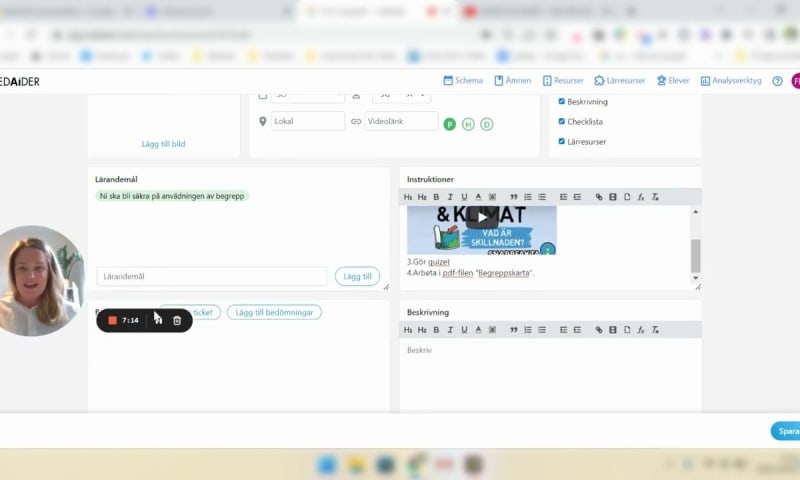Stop the screen recording at 7:14
800x480 pixels.
coord(113,320)
